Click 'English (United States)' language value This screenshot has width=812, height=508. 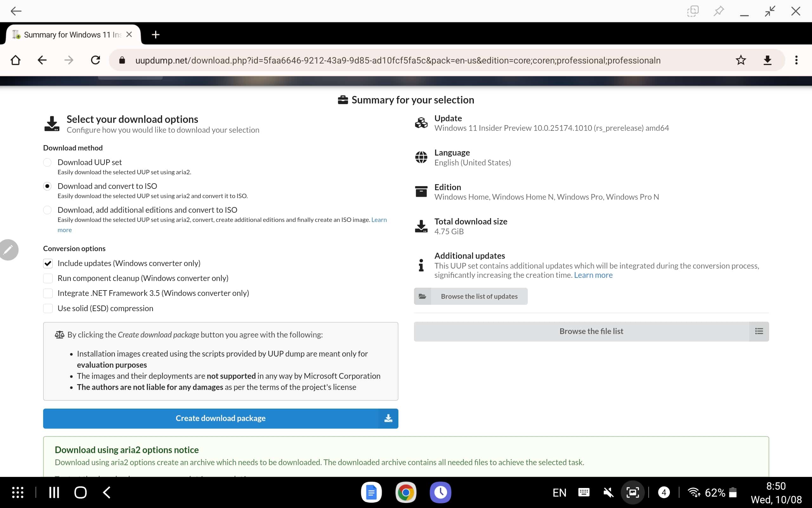472,163
